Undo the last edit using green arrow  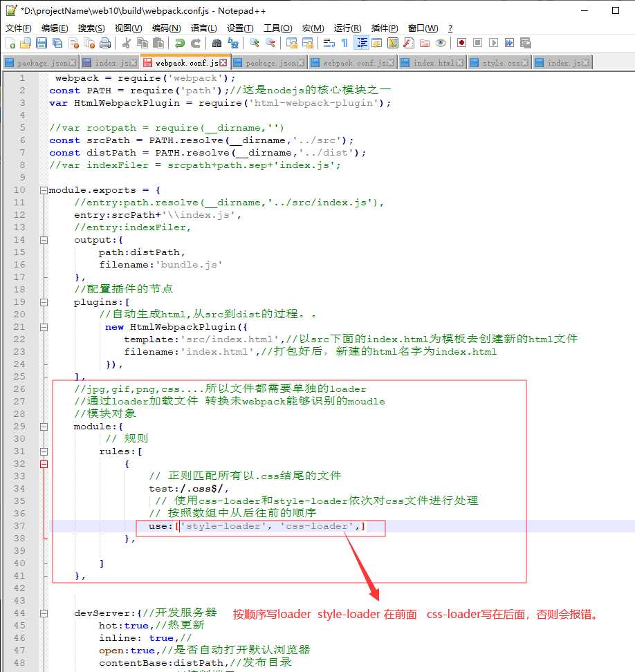click(x=180, y=43)
